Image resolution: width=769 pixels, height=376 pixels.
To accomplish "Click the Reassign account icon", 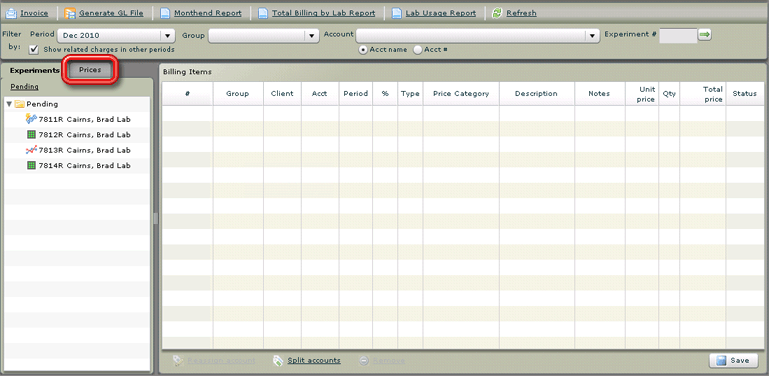I will click(178, 361).
